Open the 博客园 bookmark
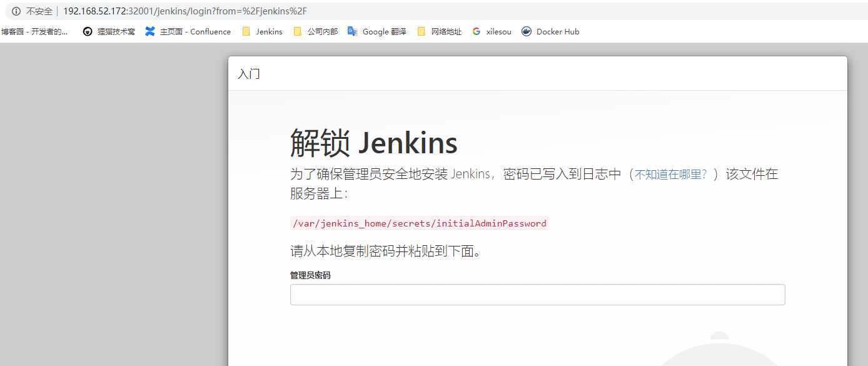Image resolution: width=868 pixels, height=366 pixels. 34,31
